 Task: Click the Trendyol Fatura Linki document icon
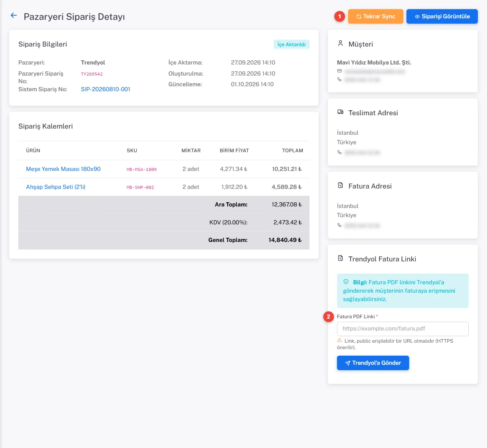pos(340,258)
